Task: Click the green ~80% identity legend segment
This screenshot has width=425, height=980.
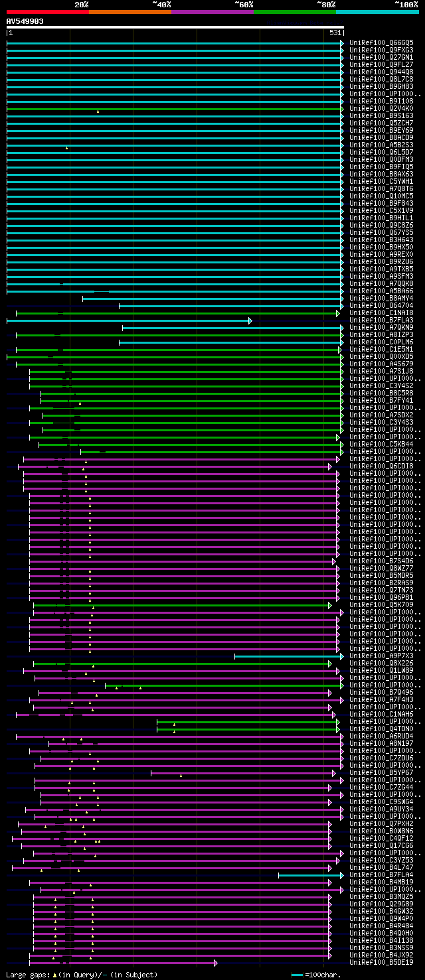Action: click(294, 11)
